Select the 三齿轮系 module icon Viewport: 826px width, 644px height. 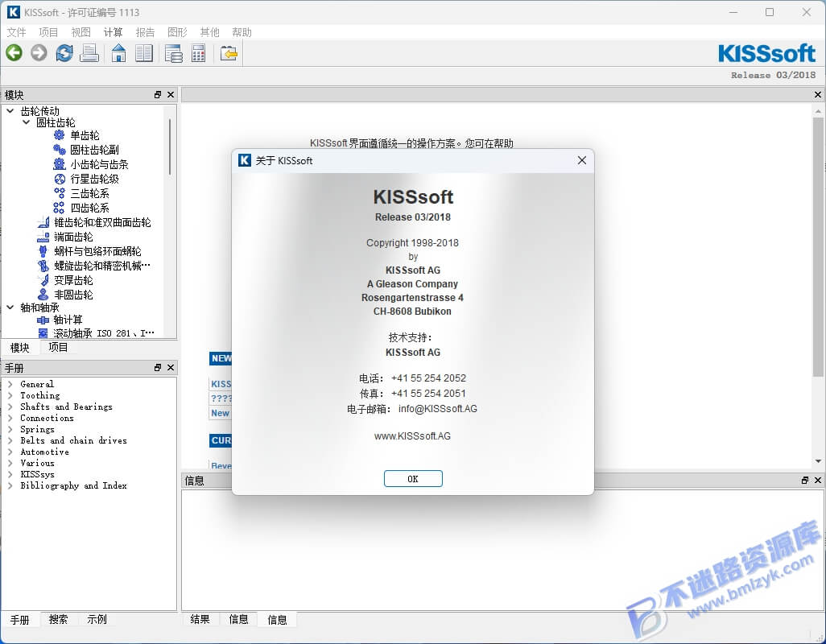pos(59,193)
